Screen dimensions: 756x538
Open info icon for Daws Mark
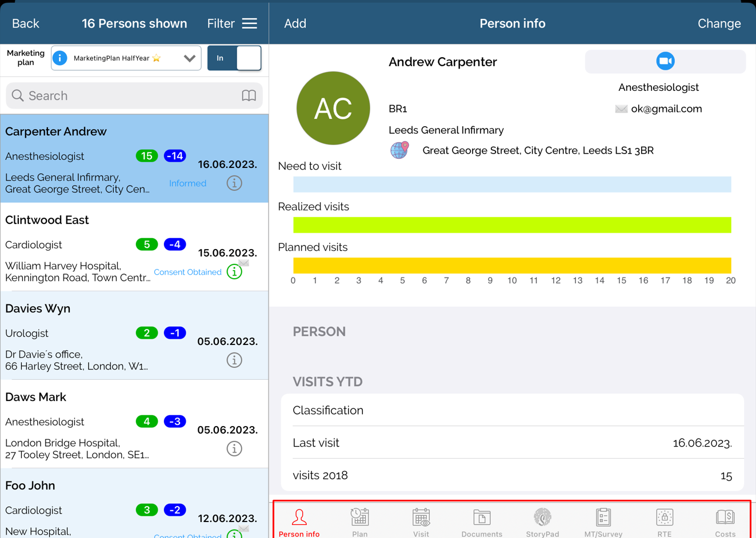tap(234, 449)
